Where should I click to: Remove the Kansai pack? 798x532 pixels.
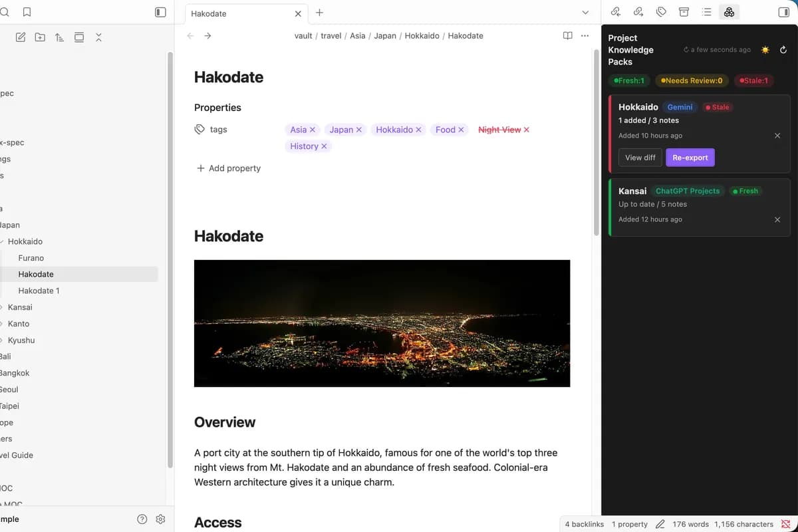(777, 219)
